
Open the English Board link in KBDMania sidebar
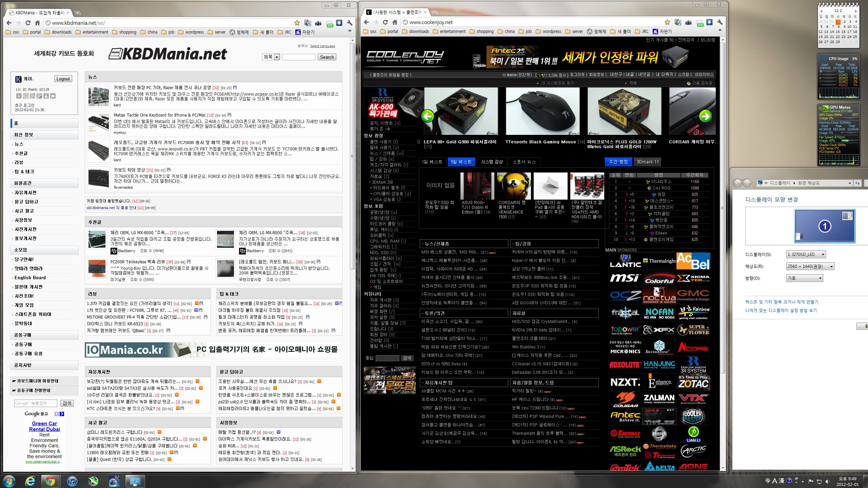[x=30, y=278]
